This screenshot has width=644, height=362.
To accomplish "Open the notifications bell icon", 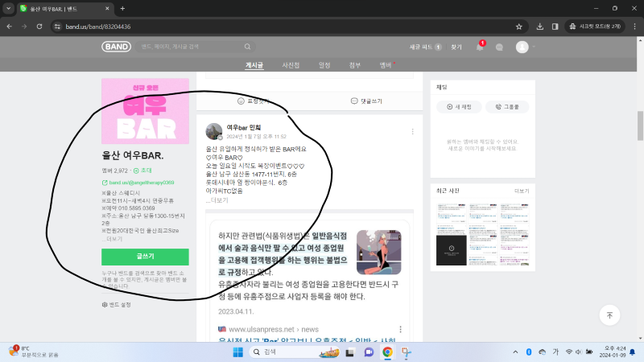I will (x=480, y=47).
